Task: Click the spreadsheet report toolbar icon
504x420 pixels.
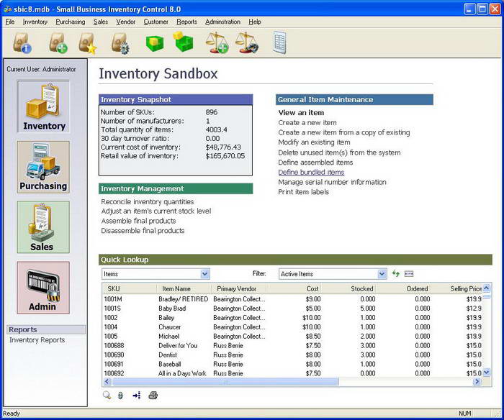Action: [x=279, y=42]
